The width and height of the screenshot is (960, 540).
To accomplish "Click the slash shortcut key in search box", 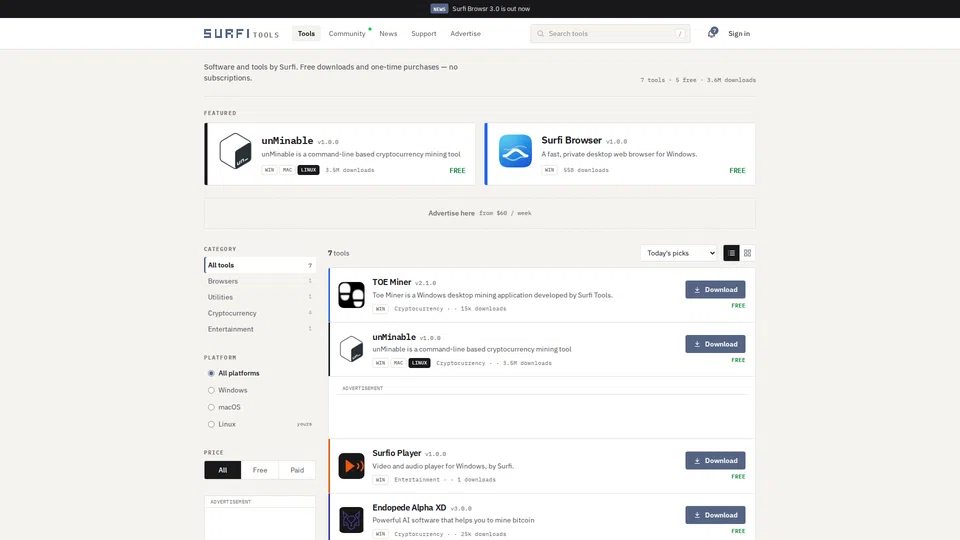I will click(x=680, y=34).
